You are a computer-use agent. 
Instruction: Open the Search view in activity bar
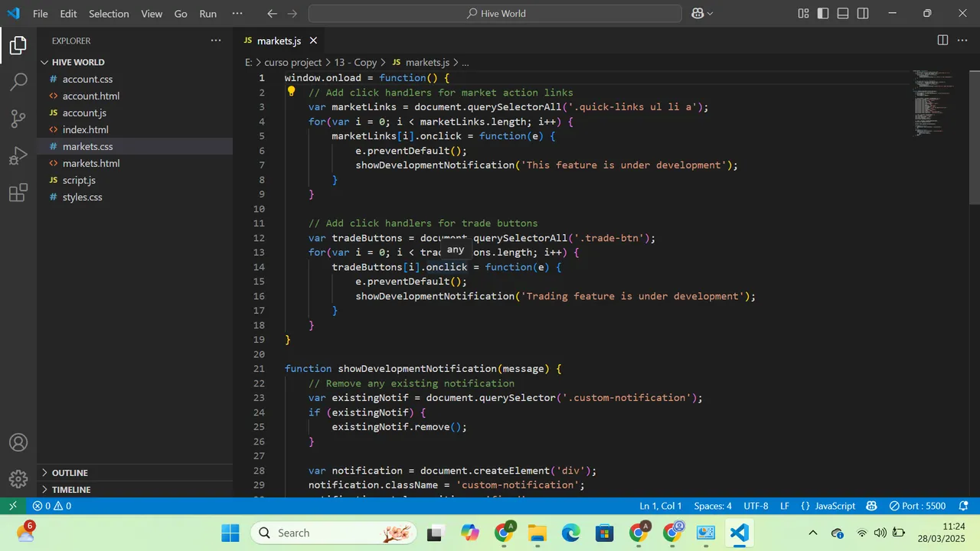pos(18,82)
